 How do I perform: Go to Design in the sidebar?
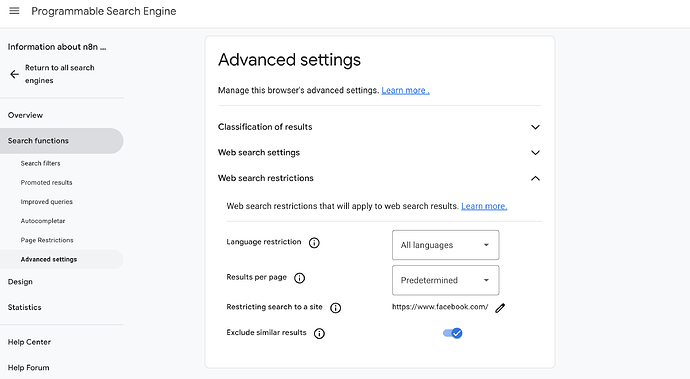pos(20,282)
